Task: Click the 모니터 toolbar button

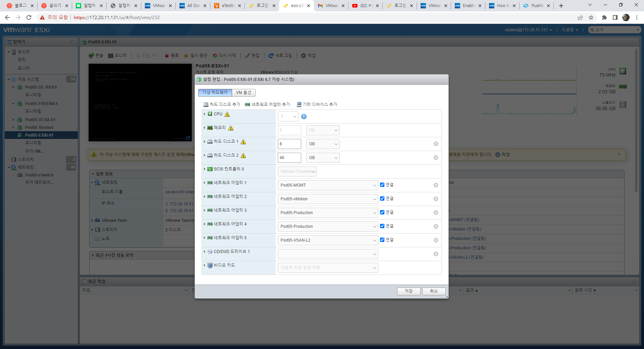Action: point(117,56)
